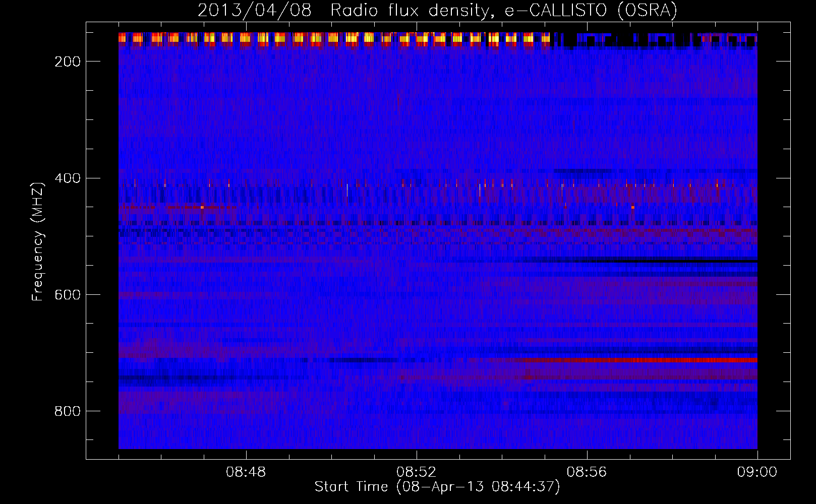Click the 'Frequency (MHZ)' axis label
The width and height of the screenshot is (816, 504).
(x=38, y=241)
